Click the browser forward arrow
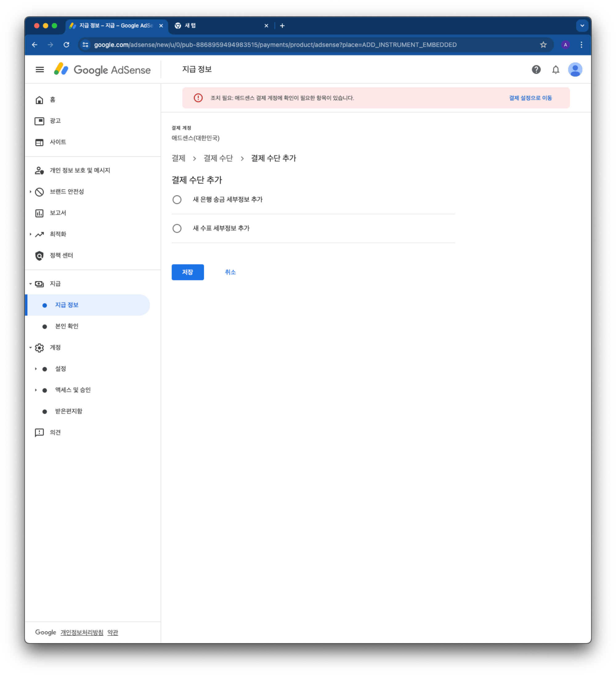Screen dimensions: 616x676 (50, 45)
